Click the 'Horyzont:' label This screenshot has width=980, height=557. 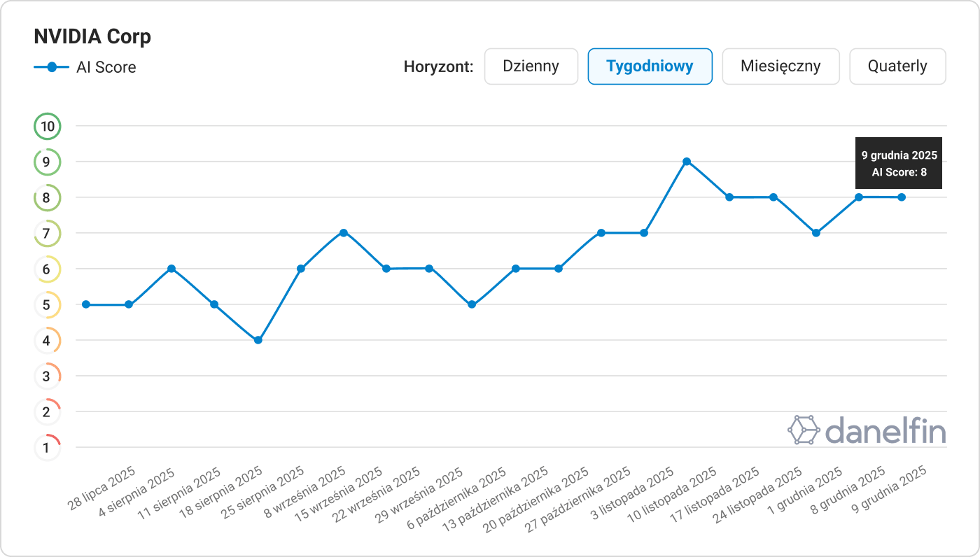click(439, 66)
